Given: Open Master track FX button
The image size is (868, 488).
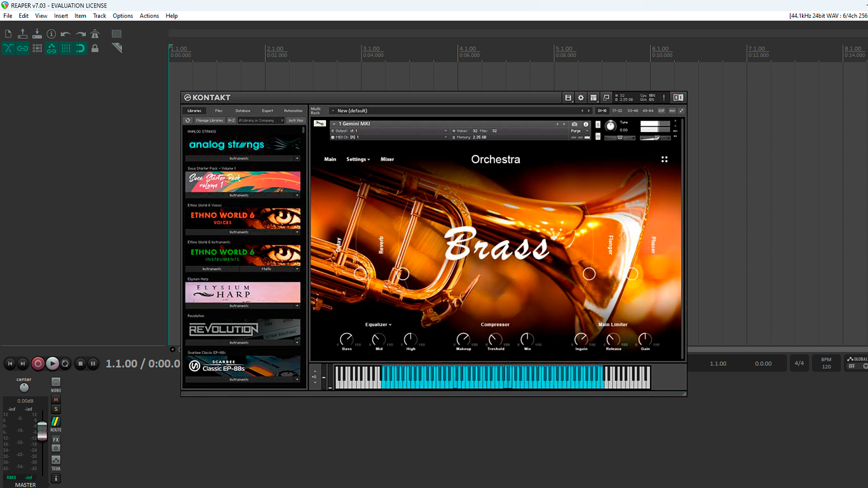Looking at the screenshot, I should point(56,440).
